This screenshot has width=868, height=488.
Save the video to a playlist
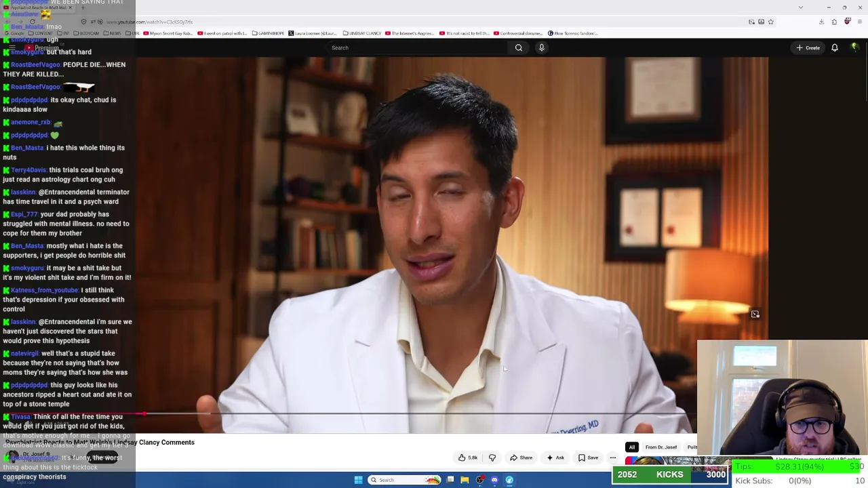point(588,457)
